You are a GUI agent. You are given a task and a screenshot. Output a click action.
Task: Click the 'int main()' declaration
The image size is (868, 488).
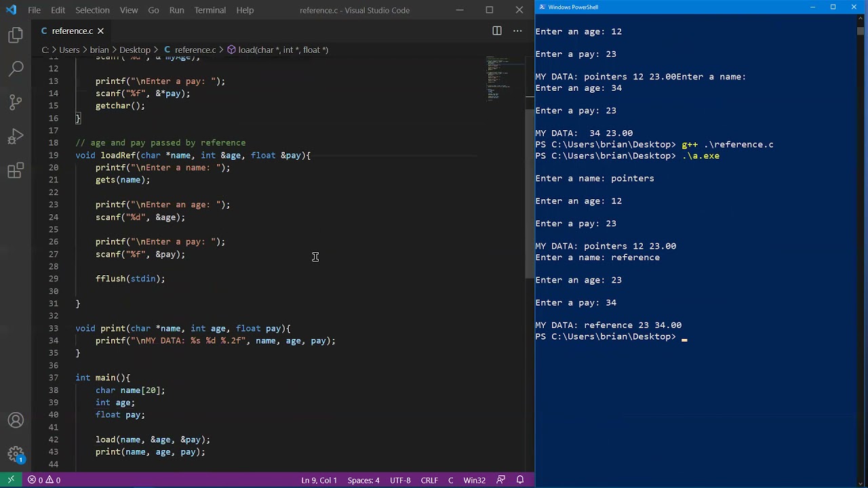tap(102, 378)
